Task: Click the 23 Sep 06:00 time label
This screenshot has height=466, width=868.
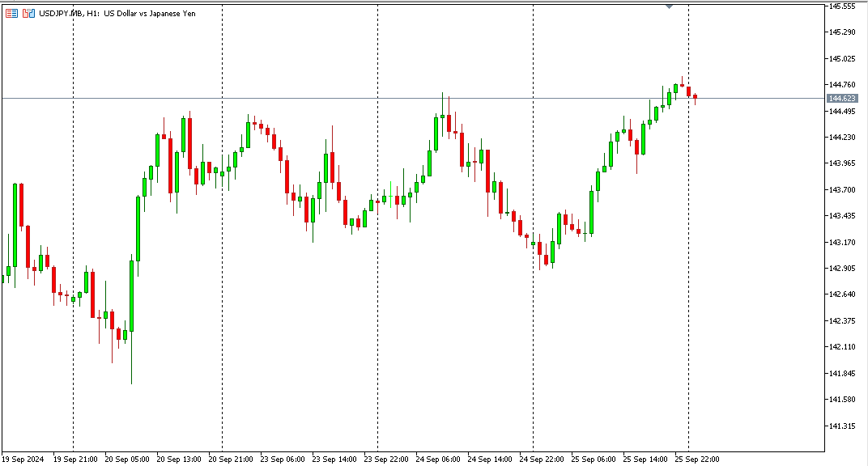Action: pos(283,459)
